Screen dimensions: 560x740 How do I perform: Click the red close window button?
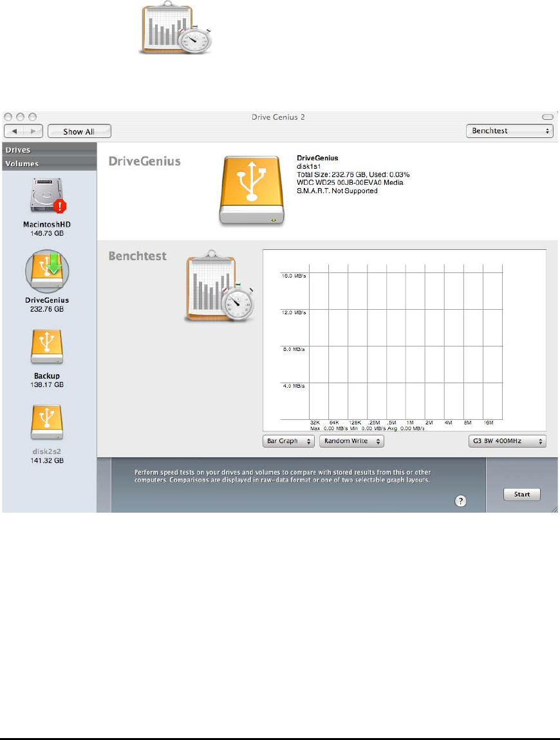coord(8,117)
